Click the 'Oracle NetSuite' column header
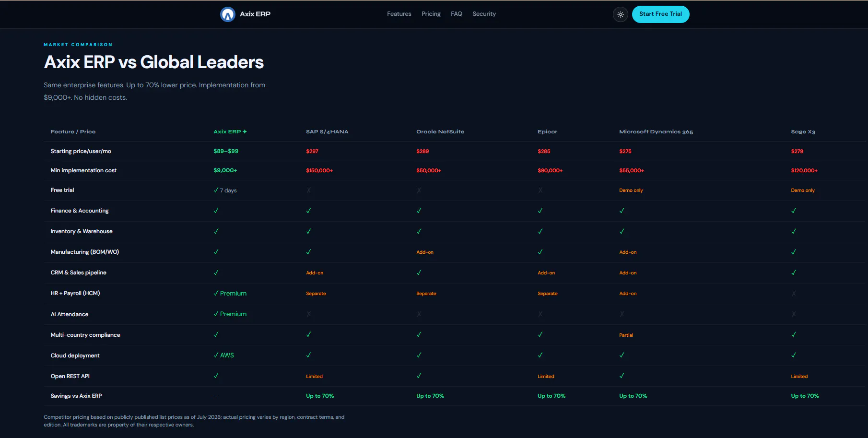Screen dimensions: 868x438 tap(440, 131)
